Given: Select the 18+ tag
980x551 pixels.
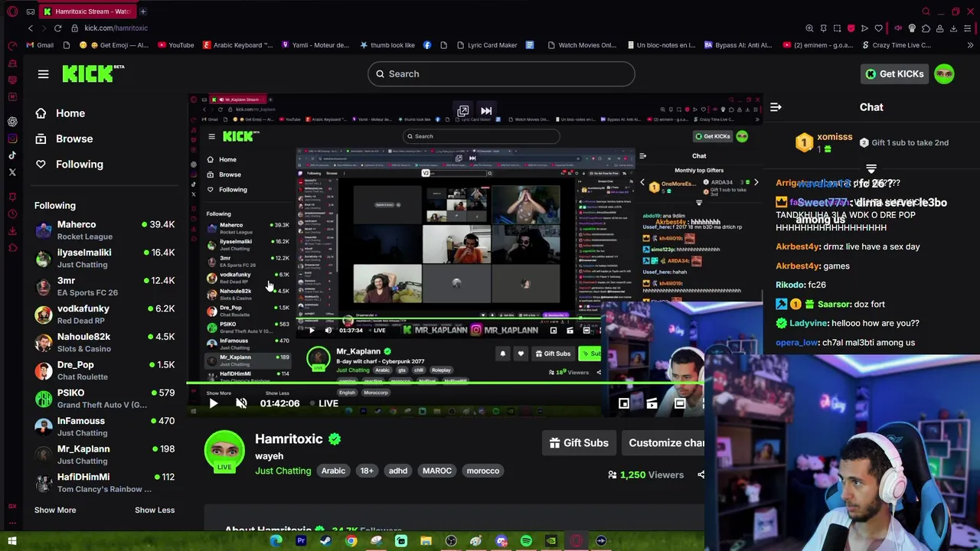Looking at the screenshot, I should [367, 471].
